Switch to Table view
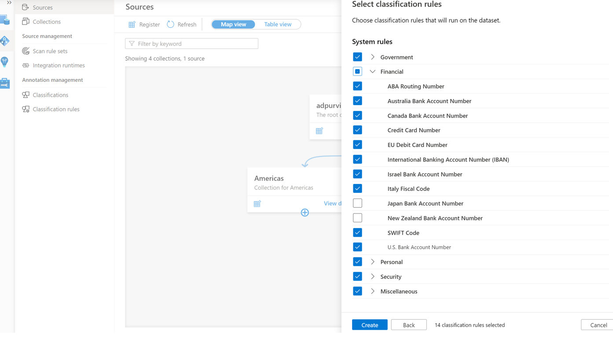Screen dimensions: 613x364 pyautogui.click(x=277, y=24)
